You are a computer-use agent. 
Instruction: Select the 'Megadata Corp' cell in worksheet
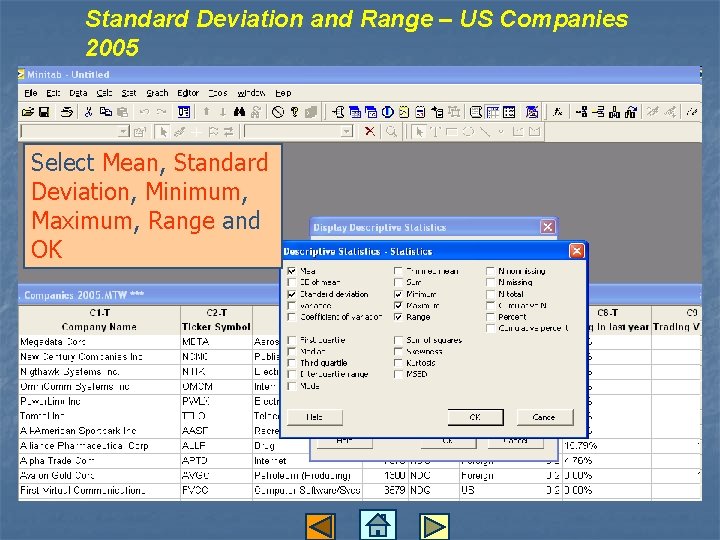point(100,342)
